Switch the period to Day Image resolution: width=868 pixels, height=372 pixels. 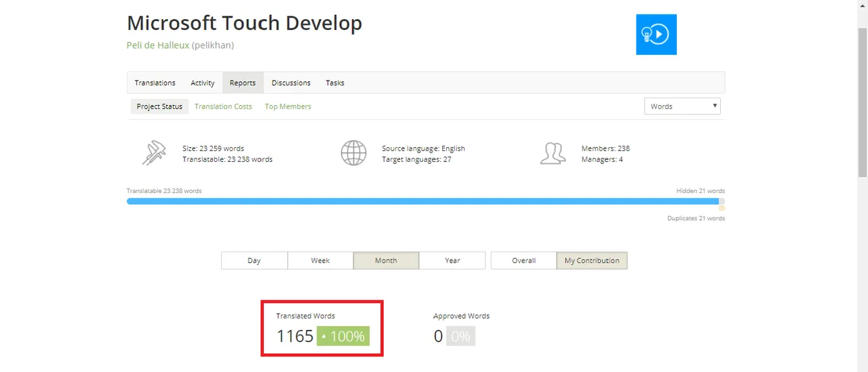click(x=254, y=260)
